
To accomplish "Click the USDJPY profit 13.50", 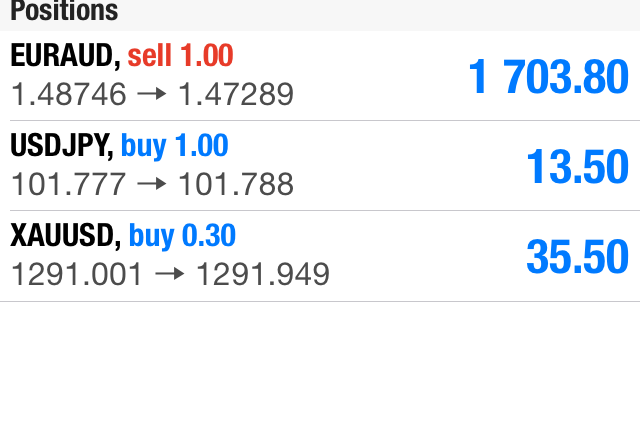I will tap(578, 167).
